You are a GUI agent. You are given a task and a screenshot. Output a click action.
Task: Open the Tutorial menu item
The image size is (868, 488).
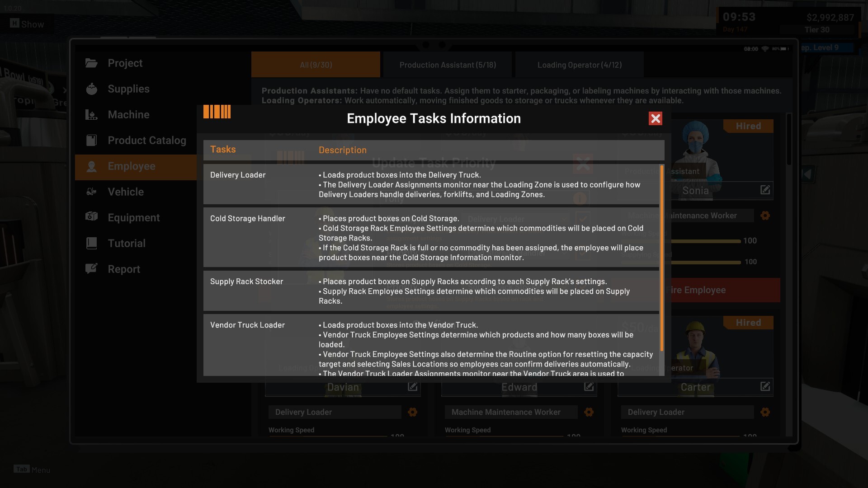[127, 244]
